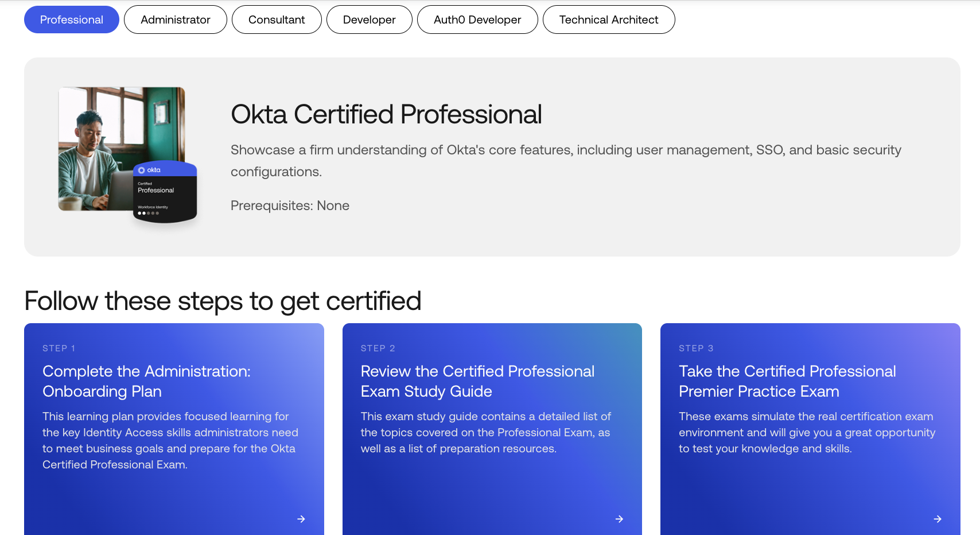Click the description starting 'Showcase a firm understanding'

pos(566,161)
